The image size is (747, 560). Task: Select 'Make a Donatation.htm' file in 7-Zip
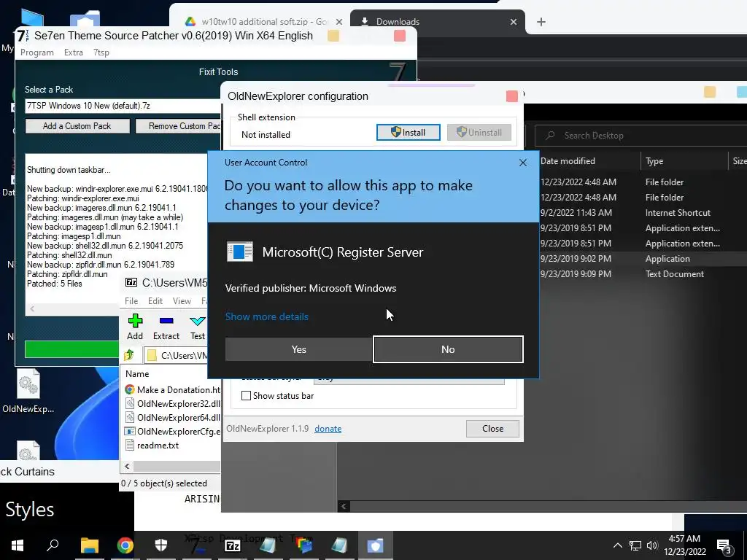[172, 389]
